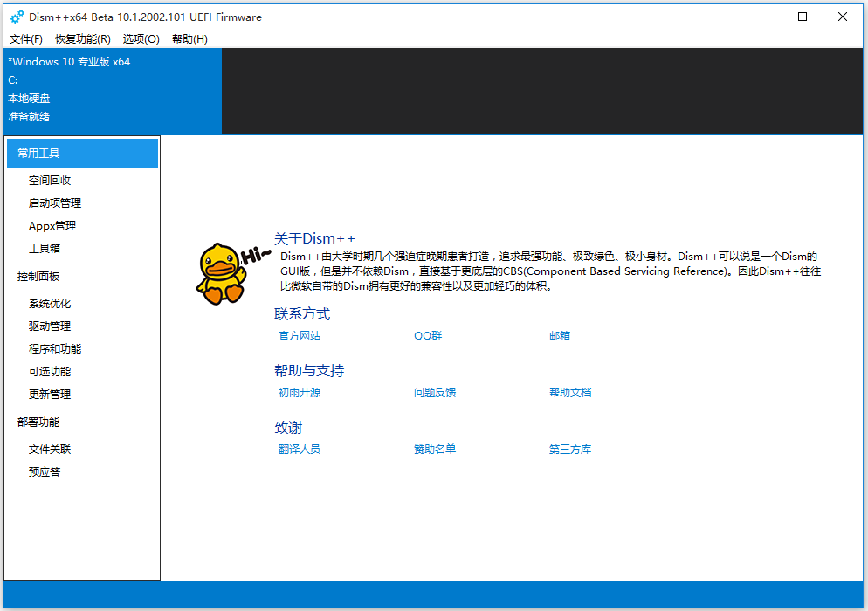This screenshot has width=868, height=611.
Task: Expand the 常用工具 section
Action: pyautogui.click(x=39, y=153)
